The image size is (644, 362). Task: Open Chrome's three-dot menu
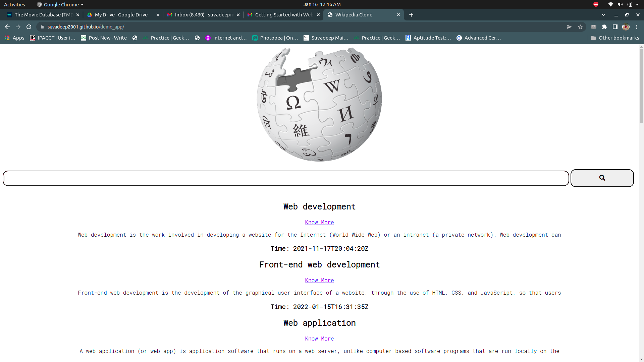coord(637,27)
